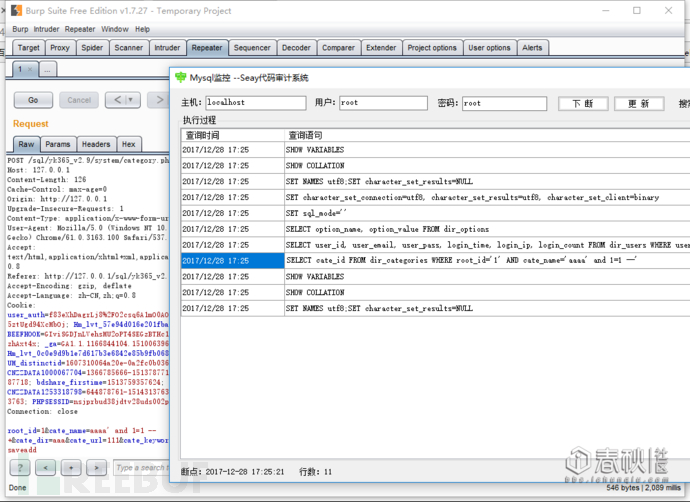Click the search field 'Type a search term'
The width and height of the screenshot is (690, 502).
coord(141,468)
